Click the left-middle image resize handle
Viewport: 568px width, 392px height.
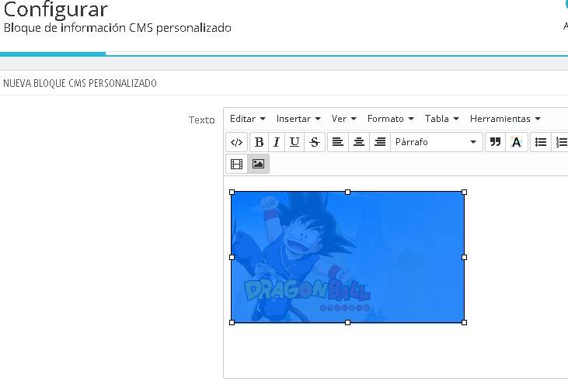coord(232,258)
